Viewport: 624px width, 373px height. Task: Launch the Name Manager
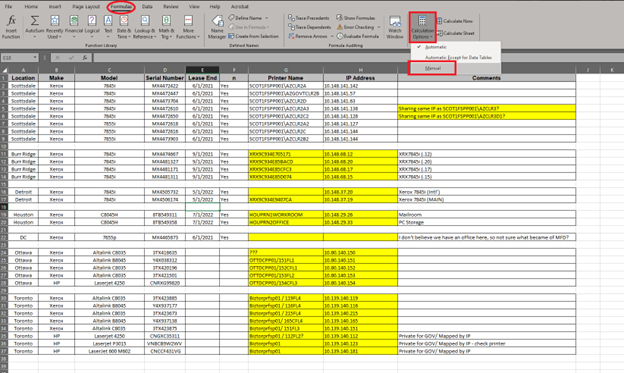pyautogui.click(x=217, y=27)
